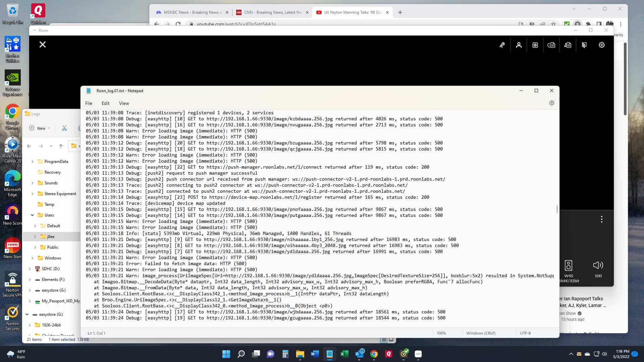Open the Roon volume control at 100

598,265
